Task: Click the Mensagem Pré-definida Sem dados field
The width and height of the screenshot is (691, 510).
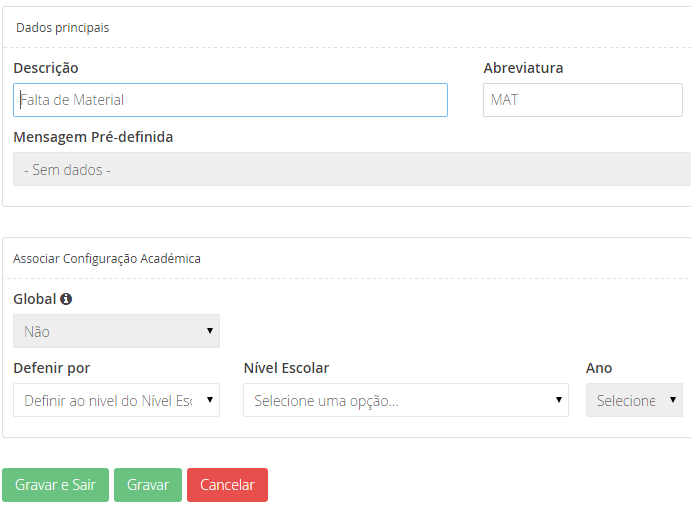Action: pos(350,170)
